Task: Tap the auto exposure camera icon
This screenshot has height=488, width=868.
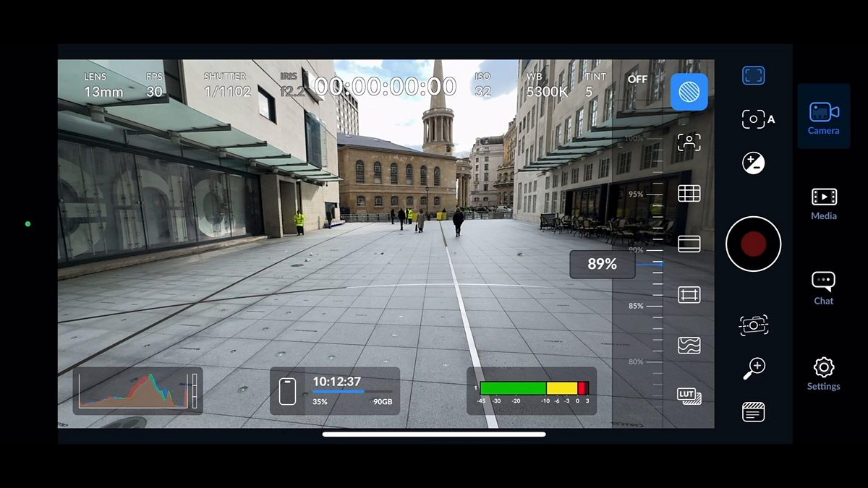Action: click(756, 119)
